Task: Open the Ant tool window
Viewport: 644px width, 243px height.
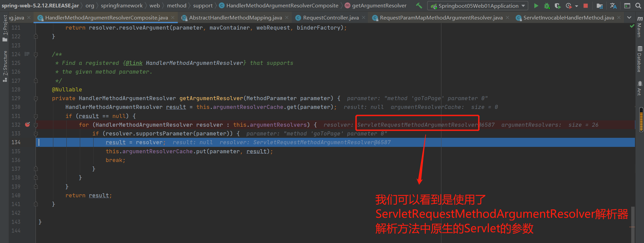Action: 640,88
